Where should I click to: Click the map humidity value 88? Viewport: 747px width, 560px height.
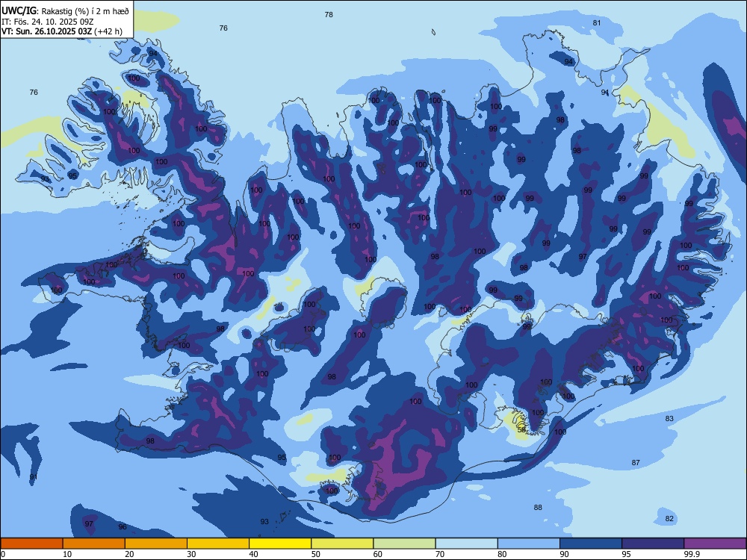[x=538, y=508]
